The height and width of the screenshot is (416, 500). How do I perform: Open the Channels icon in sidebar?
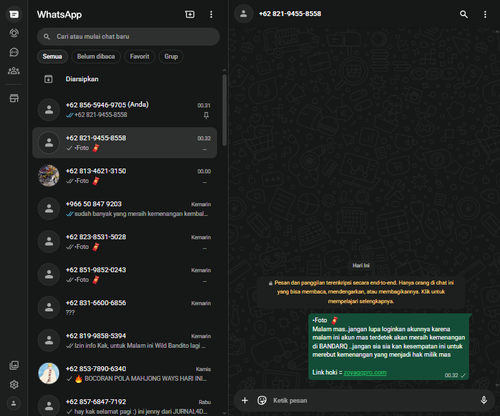coord(14,52)
